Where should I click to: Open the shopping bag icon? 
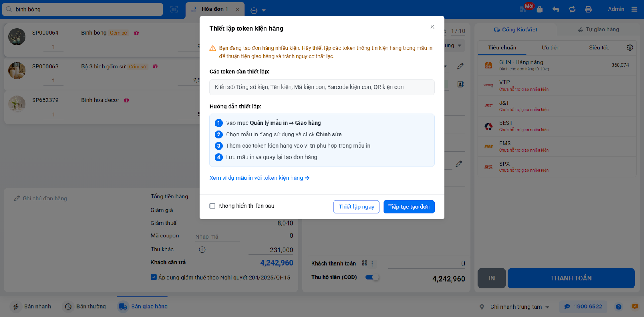(539, 10)
